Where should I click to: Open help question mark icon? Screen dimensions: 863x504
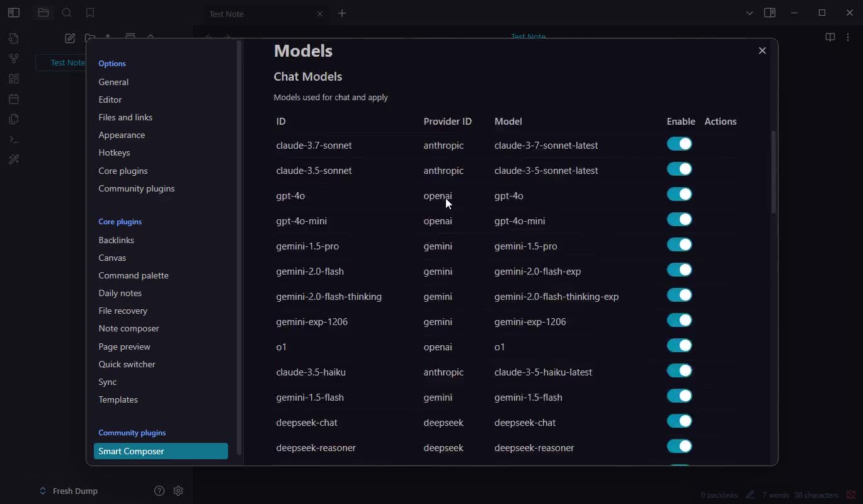[159, 491]
